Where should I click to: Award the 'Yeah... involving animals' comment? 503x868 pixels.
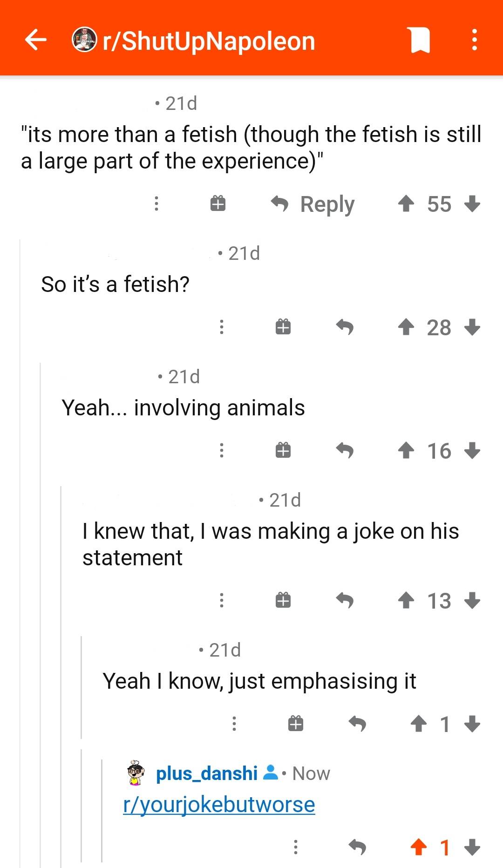[283, 450]
